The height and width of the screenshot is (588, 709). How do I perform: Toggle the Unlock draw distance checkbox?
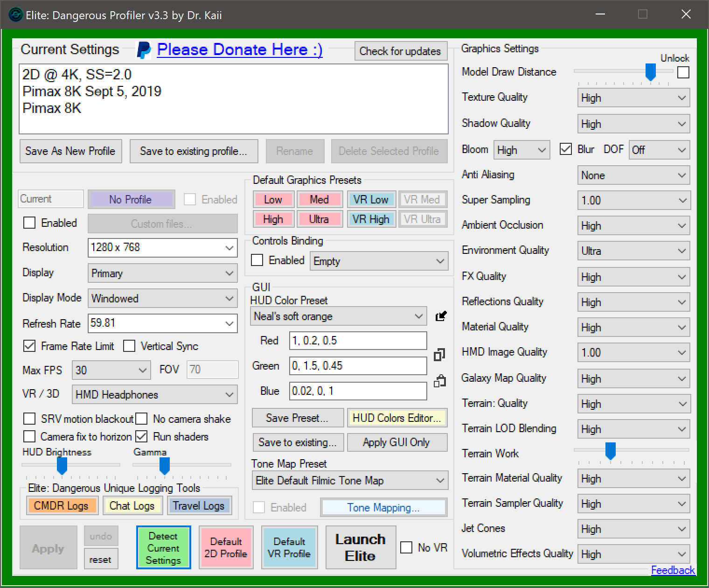pyautogui.click(x=683, y=72)
